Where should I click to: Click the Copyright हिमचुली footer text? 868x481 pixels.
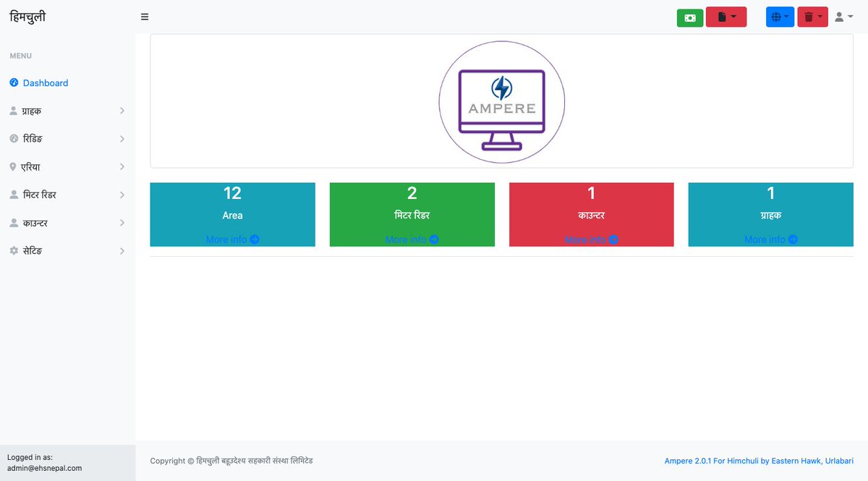[231, 461]
